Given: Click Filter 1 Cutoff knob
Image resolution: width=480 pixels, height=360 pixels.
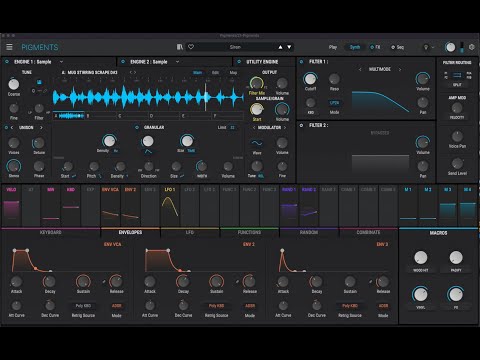Looking at the screenshot, I should 310,79.
